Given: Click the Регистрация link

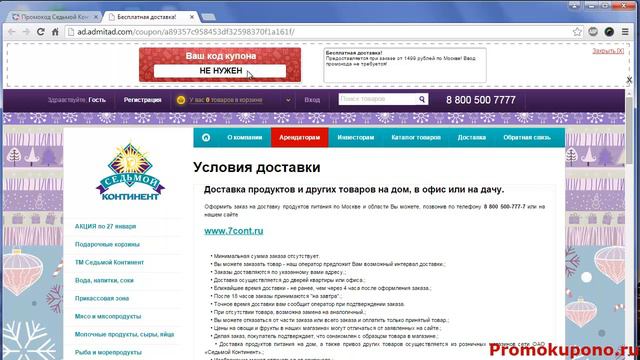Looking at the screenshot, I should (142, 100).
